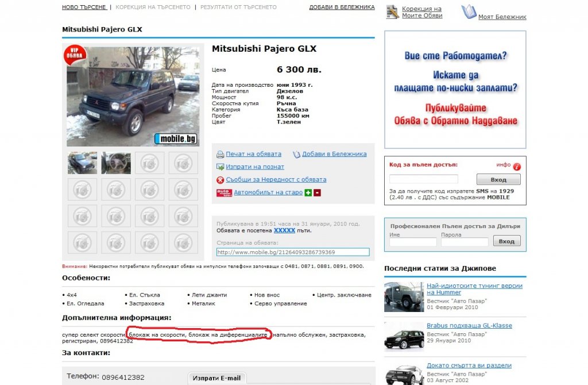Click the red X report irregularity icon
The width and height of the screenshot is (588, 385).
(x=220, y=180)
